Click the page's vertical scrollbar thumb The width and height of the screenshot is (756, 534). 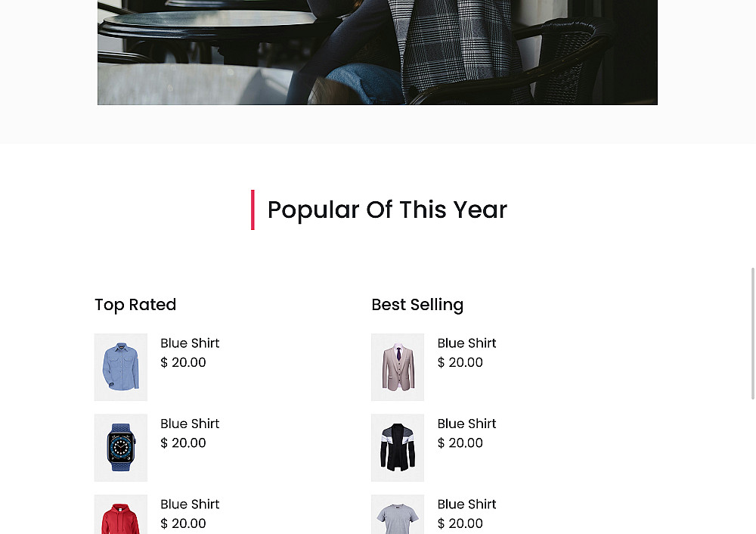753,334
